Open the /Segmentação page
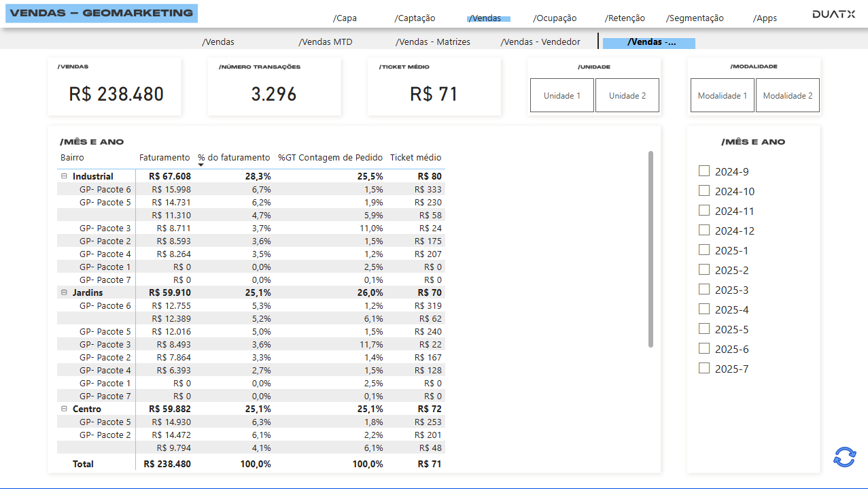This screenshot has width=868, height=489. coord(695,18)
